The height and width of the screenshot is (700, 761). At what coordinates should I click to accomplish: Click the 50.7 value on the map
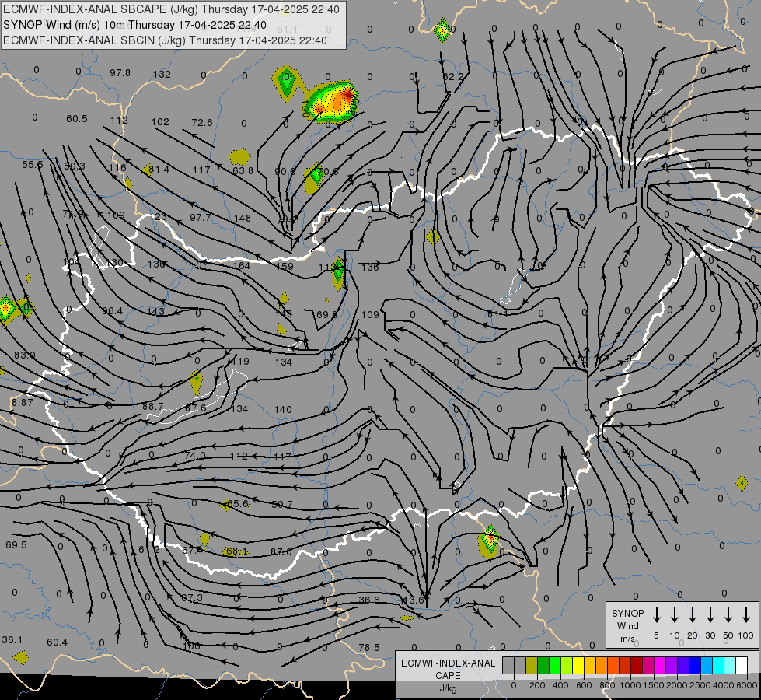tap(282, 504)
